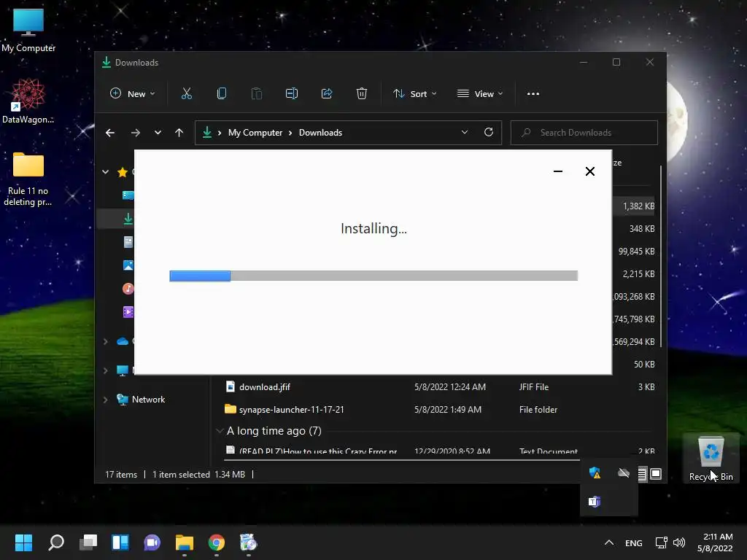
Task: Select the Rule 11 desktop folder
Action: 28,179
